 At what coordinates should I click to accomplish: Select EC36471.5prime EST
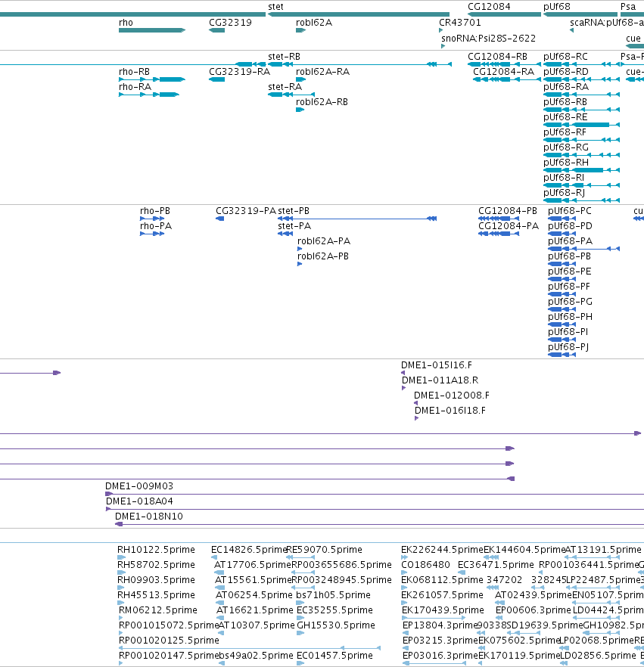coord(462,572)
